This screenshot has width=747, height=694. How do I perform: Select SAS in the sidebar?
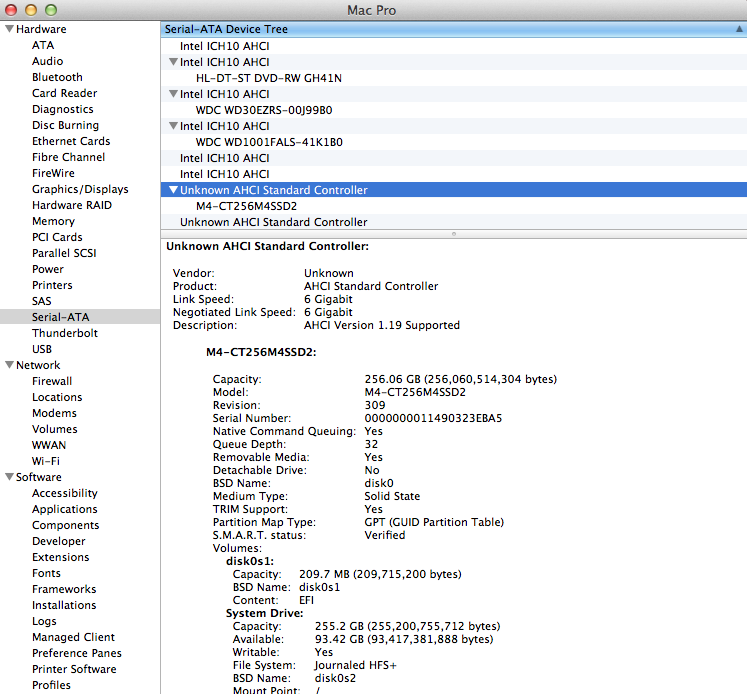(41, 301)
